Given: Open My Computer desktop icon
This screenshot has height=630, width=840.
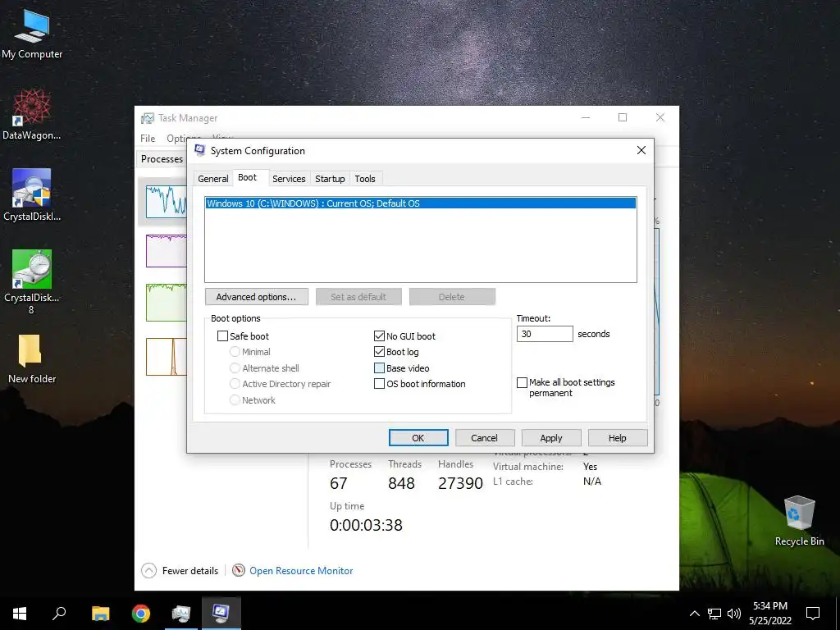Looking at the screenshot, I should (x=32, y=33).
